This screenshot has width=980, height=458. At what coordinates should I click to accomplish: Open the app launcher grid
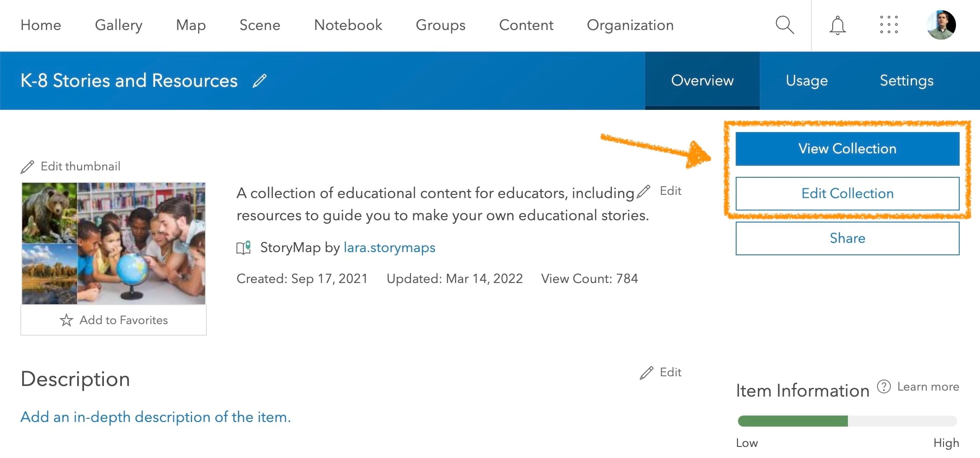(889, 25)
